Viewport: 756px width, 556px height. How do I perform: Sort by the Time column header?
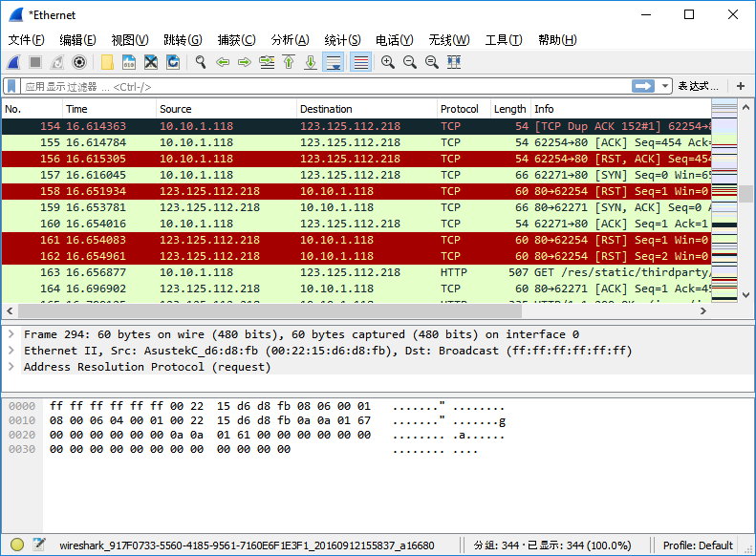click(109, 109)
